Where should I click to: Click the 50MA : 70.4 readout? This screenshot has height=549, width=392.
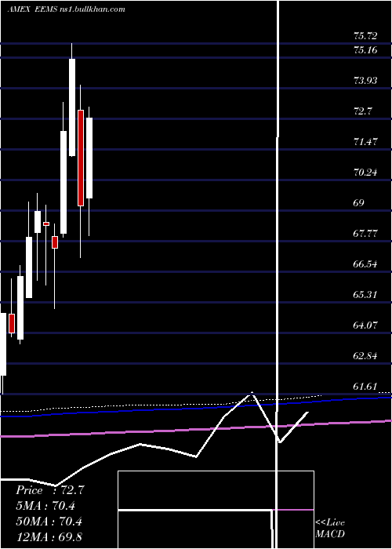click(49, 522)
